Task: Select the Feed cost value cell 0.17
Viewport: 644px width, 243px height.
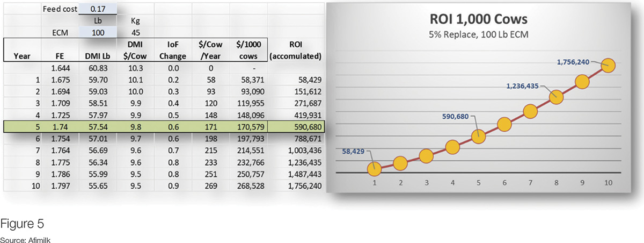Action: [x=97, y=9]
